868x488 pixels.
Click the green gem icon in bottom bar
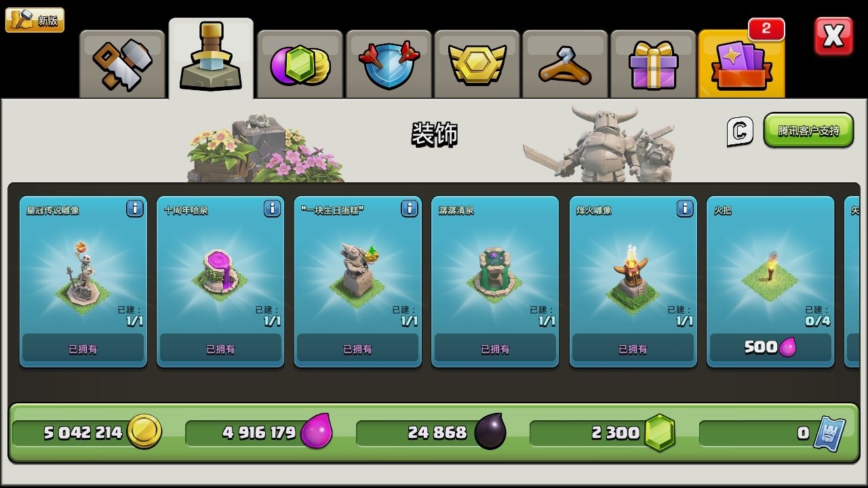coord(659,432)
